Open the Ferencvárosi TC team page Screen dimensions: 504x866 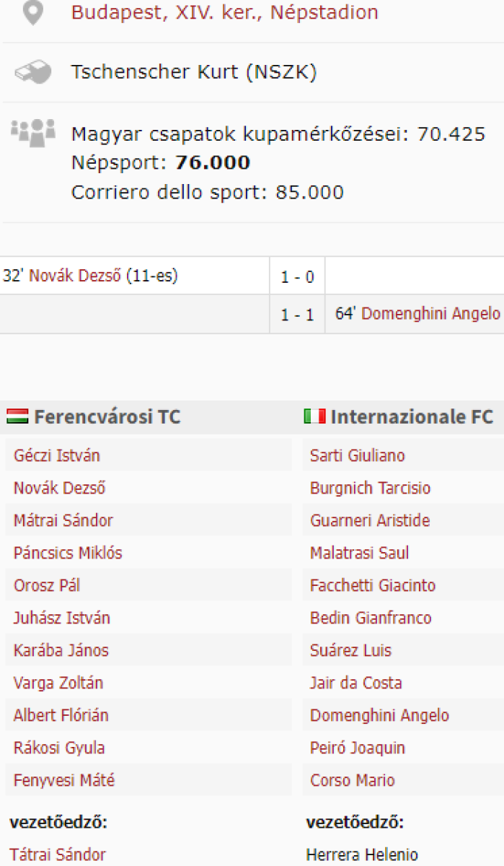(107, 417)
